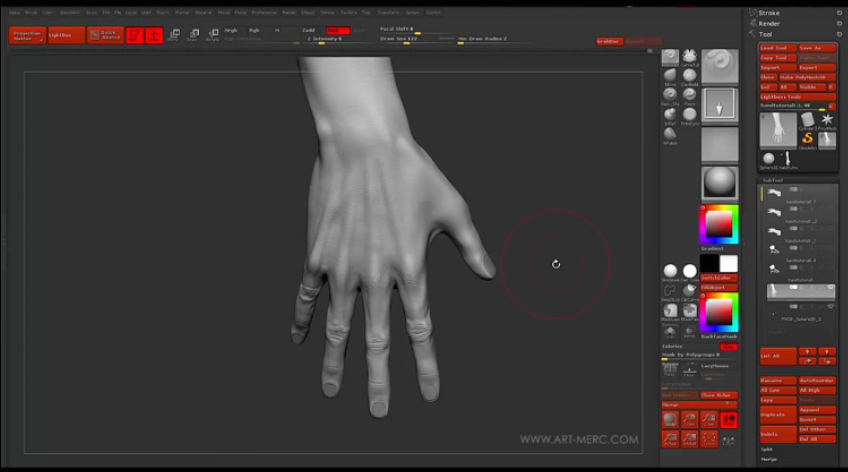The width and height of the screenshot is (848, 472).
Task: Click the Load Tool button
Action: pos(776,48)
